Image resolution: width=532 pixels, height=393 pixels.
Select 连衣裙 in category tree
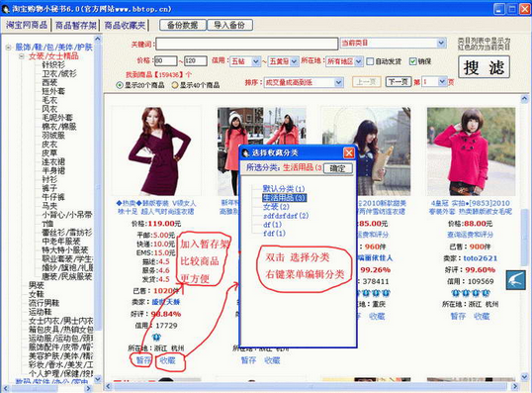tap(53, 162)
